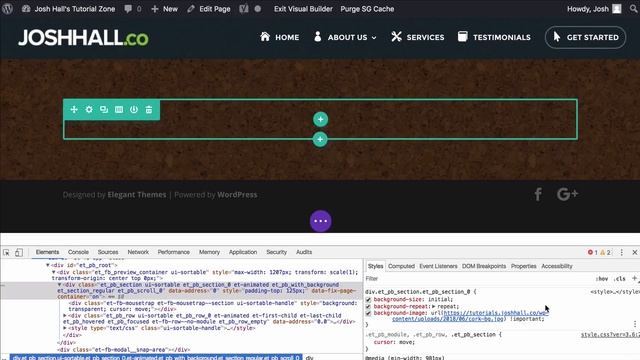This screenshot has height=360, width=640.
Task: Click the DevTools warning count badge
Action: [605, 252]
